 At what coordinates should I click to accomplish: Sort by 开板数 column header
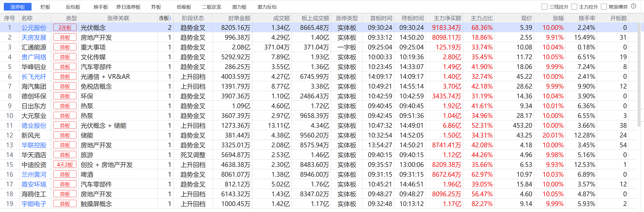[x=618, y=18]
